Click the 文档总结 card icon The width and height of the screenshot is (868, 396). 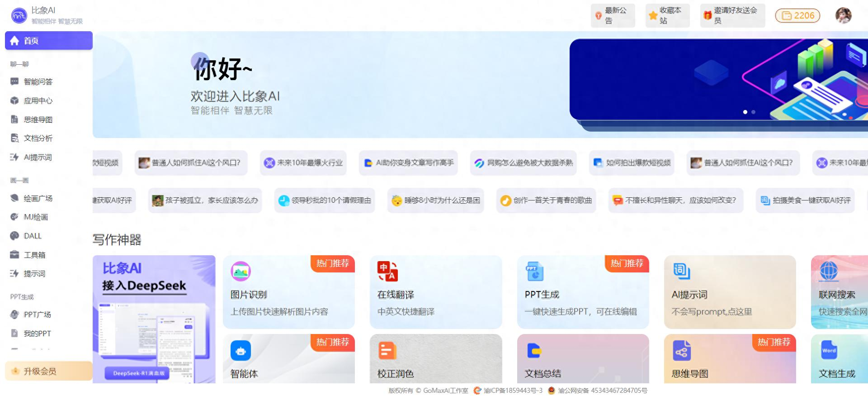coord(534,350)
